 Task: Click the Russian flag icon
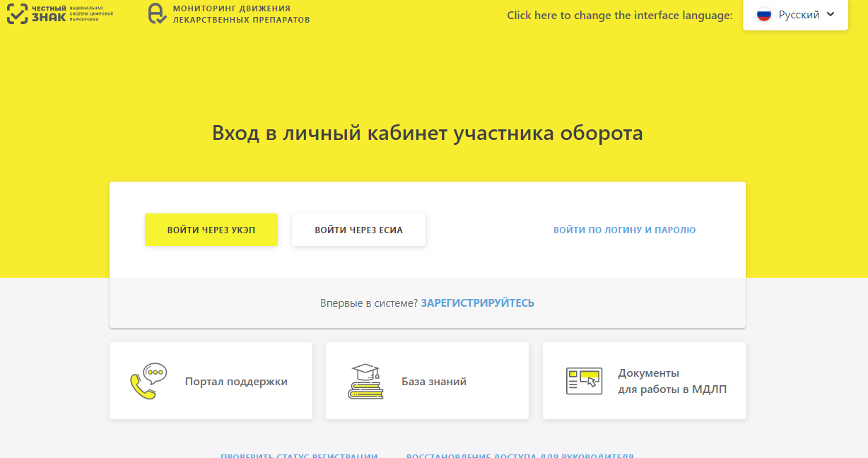click(763, 15)
